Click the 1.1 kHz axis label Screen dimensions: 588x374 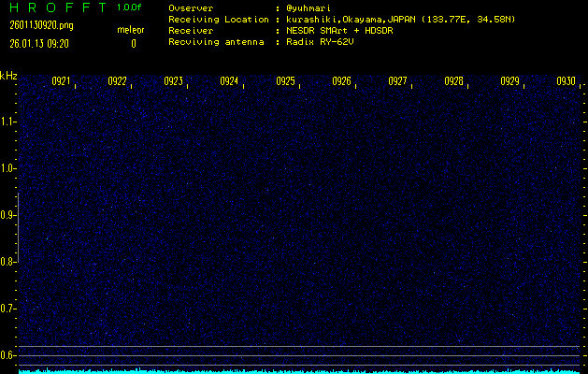(x=8, y=122)
